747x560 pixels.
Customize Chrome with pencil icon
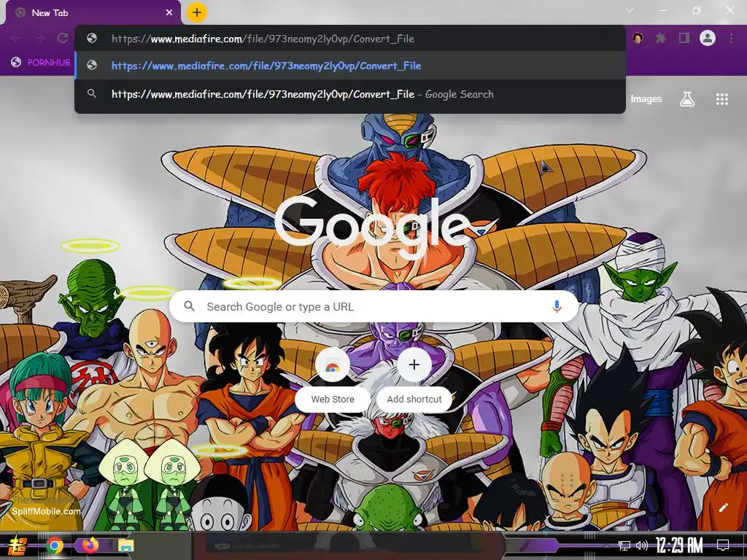pos(723,507)
